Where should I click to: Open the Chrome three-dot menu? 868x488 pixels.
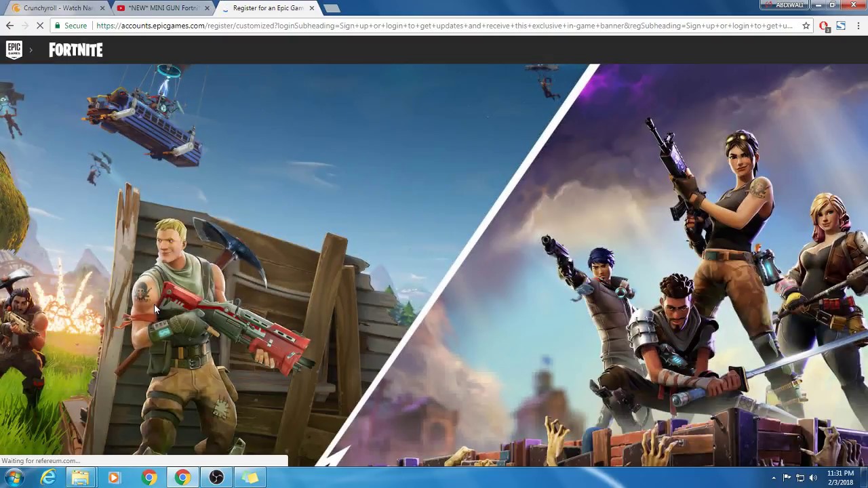click(x=859, y=26)
